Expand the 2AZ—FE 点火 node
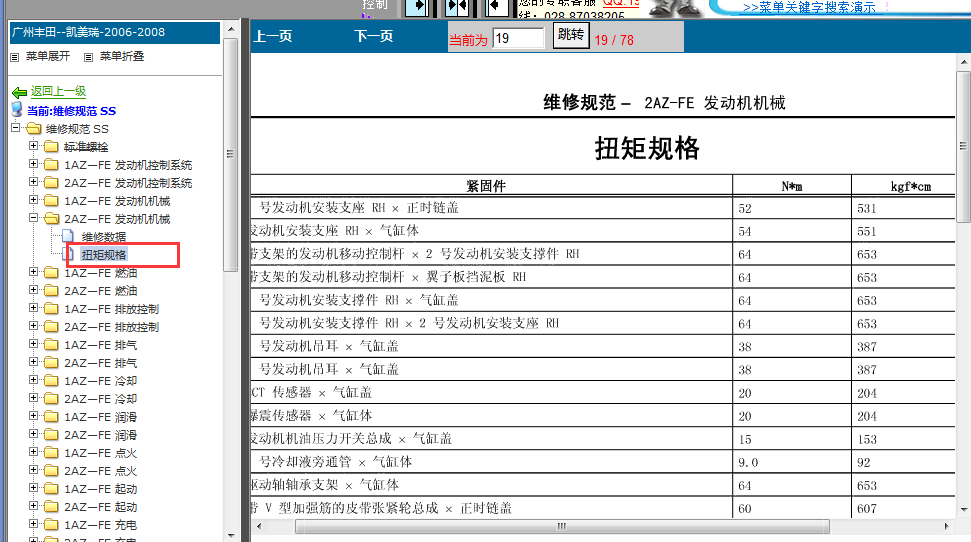The width and height of the screenshot is (971, 542). click(33, 470)
